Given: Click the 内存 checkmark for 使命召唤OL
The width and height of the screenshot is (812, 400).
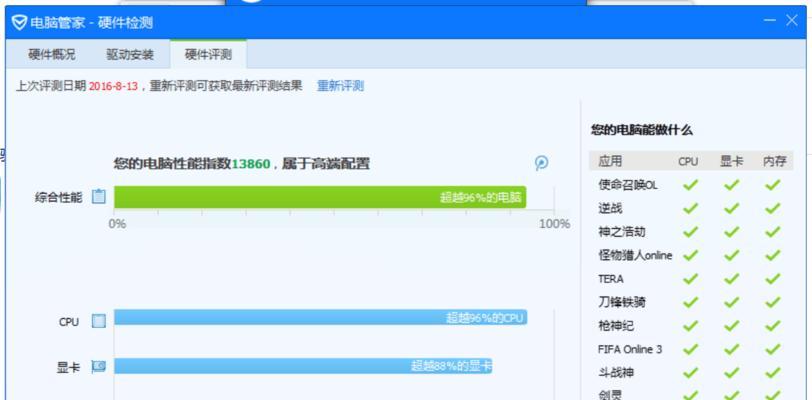Looking at the screenshot, I should click(773, 184).
